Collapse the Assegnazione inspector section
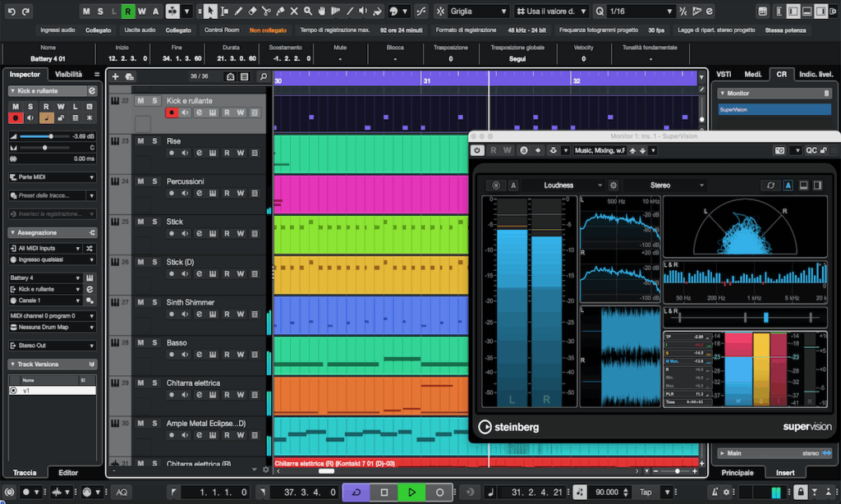Screen dimensions: 841x504 point(12,232)
